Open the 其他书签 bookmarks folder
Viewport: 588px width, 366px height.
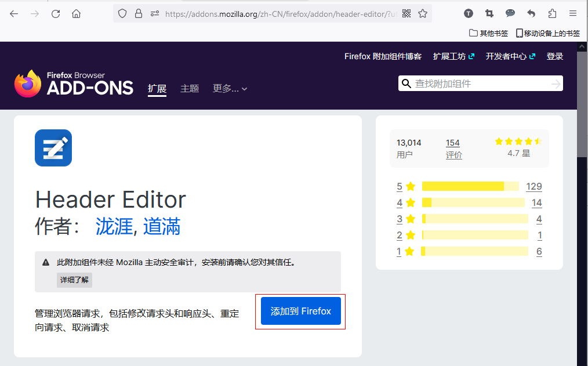tap(489, 34)
